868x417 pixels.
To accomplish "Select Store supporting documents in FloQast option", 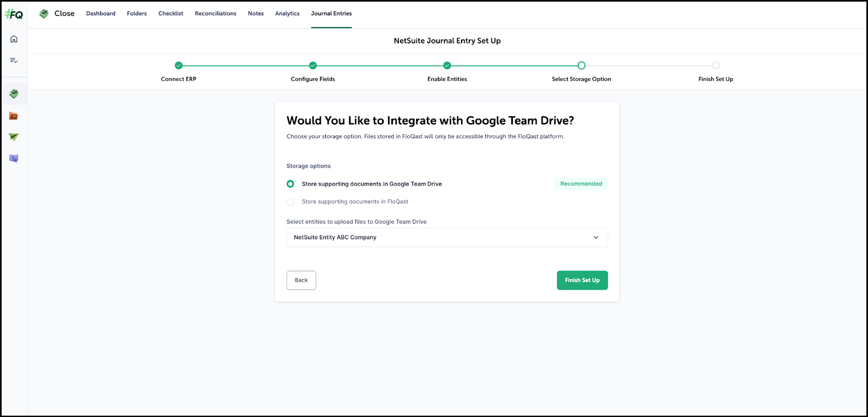I will click(x=290, y=202).
